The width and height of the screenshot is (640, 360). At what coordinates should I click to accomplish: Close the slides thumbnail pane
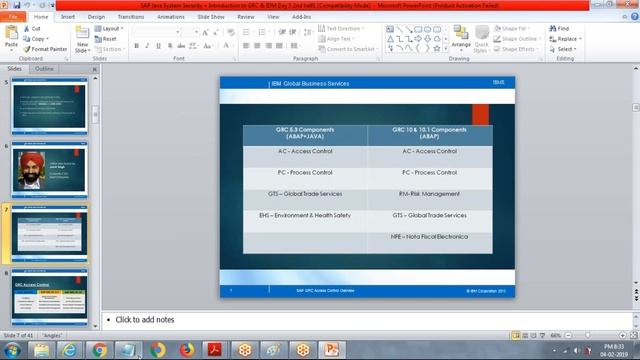[x=95, y=69]
